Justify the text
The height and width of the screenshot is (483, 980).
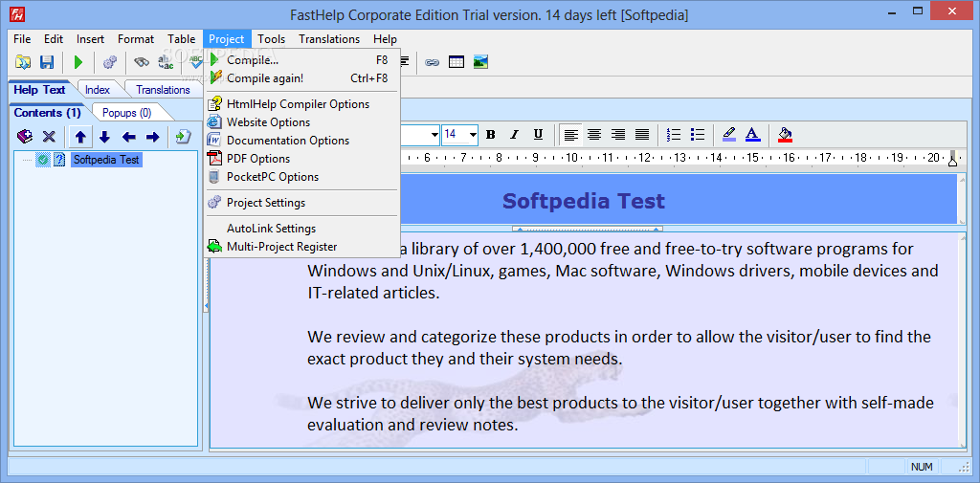point(642,134)
